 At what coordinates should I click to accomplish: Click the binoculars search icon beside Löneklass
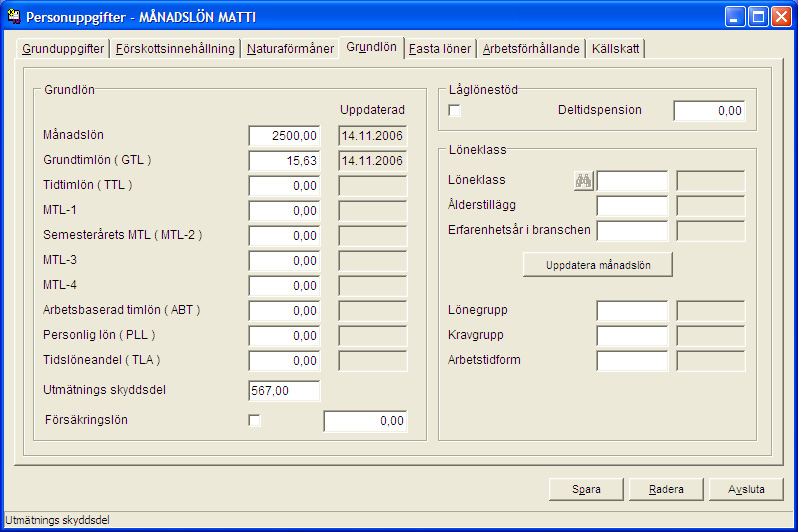tap(583, 181)
